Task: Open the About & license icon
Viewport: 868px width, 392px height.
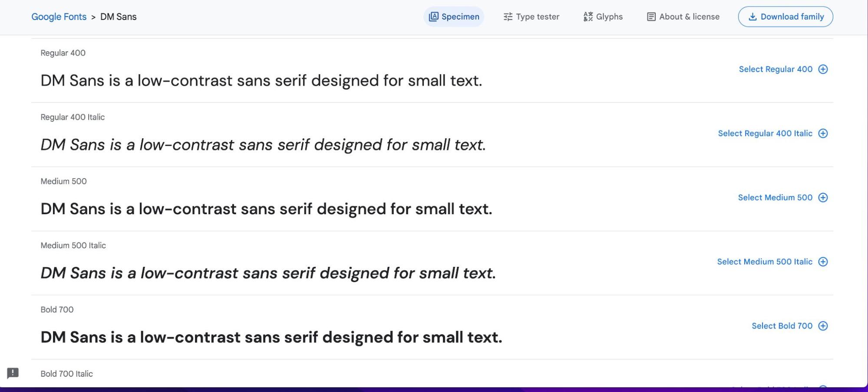Action: (x=650, y=17)
